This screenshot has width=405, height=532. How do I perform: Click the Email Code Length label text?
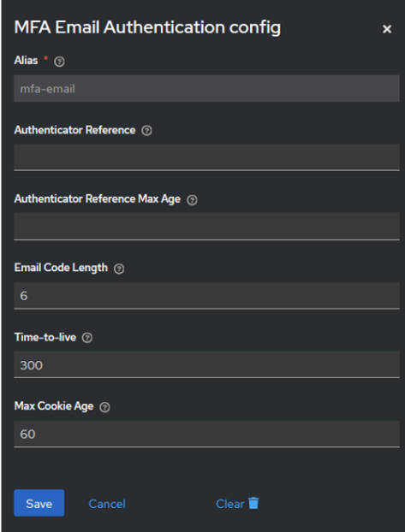[x=61, y=268]
